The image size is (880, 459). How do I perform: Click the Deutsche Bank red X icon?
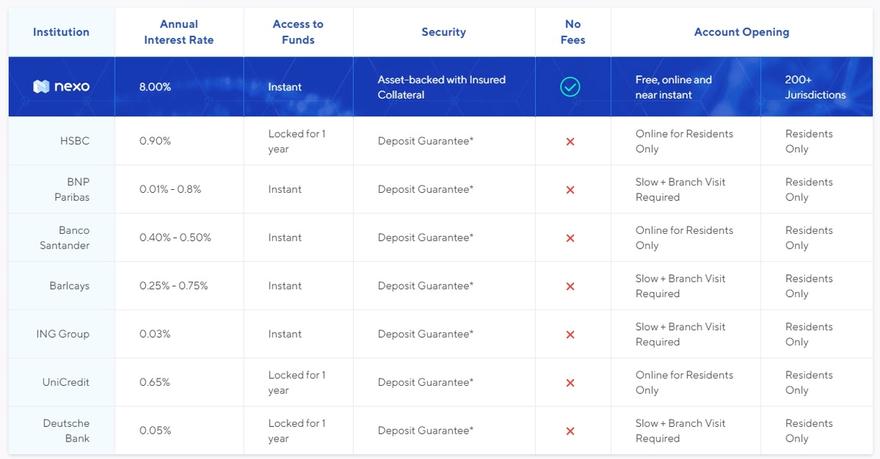coord(570,431)
